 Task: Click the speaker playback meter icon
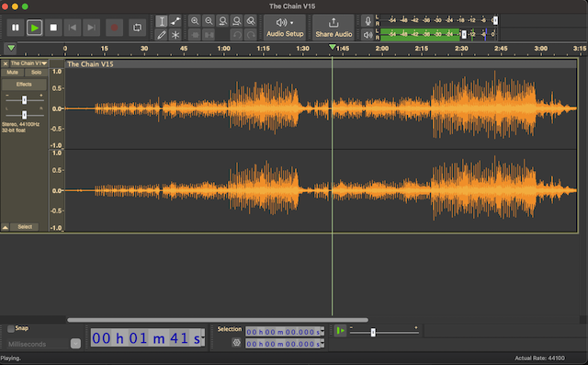[367, 35]
